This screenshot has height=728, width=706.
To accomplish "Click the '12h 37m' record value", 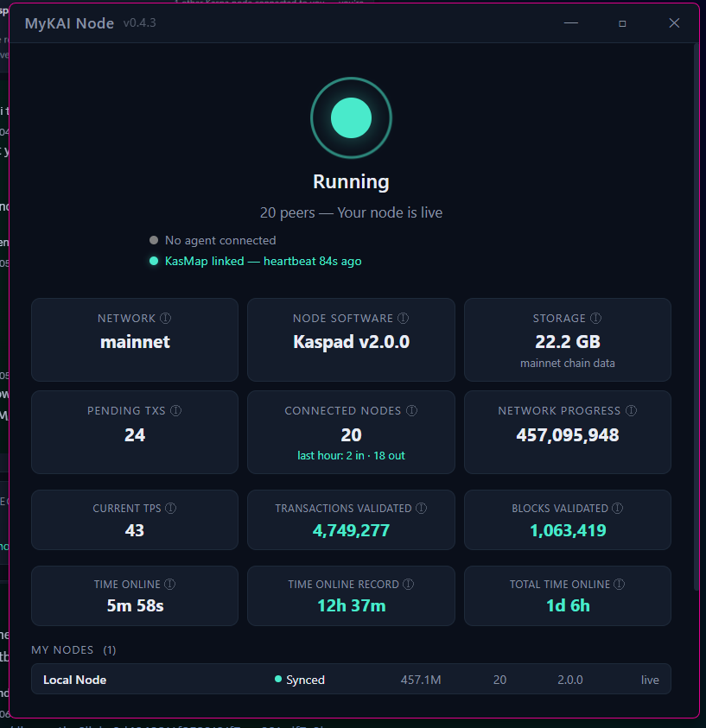I will pos(351,605).
